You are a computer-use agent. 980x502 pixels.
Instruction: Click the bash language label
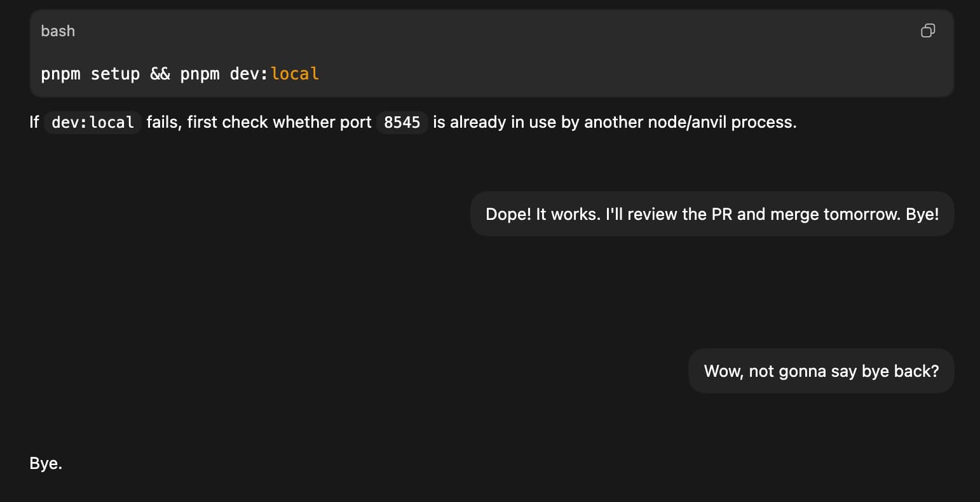pyautogui.click(x=58, y=31)
